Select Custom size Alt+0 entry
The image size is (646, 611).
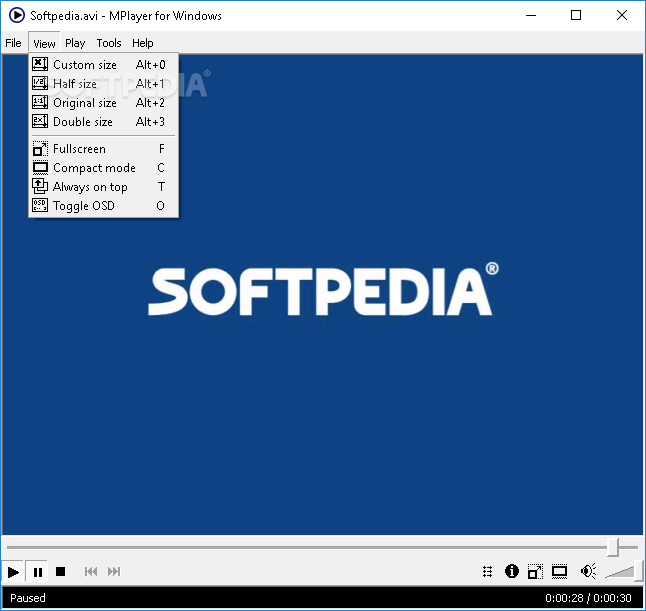pos(103,65)
